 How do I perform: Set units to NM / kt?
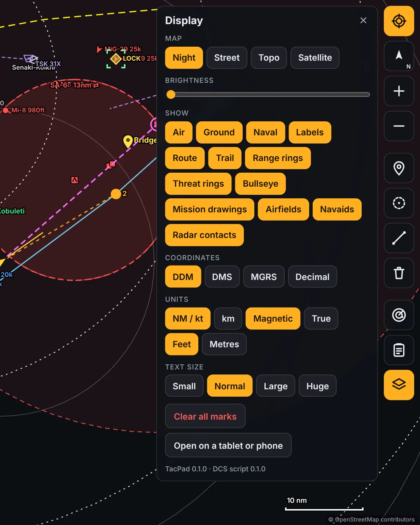[188, 318]
